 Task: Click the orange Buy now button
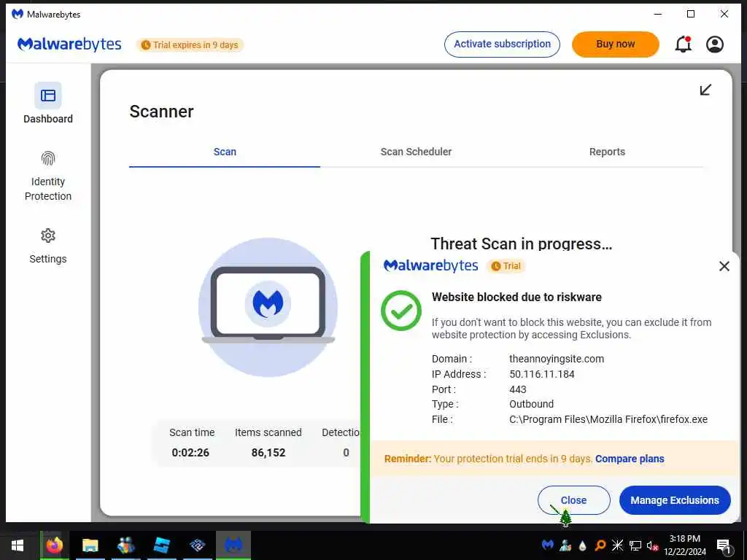pyautogui.click(x=616, y=44)
